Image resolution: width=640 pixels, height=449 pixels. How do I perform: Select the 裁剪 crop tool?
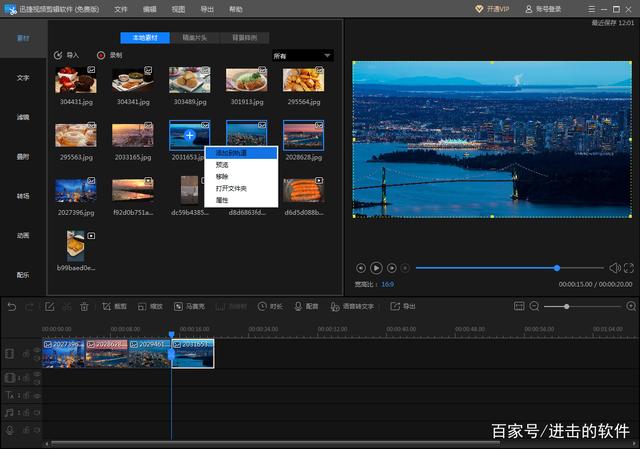114,307
